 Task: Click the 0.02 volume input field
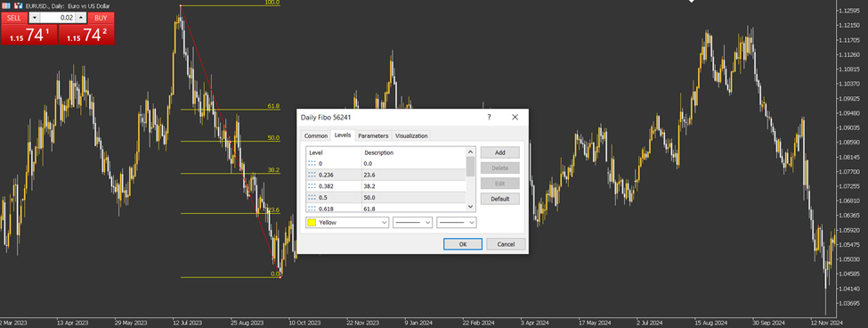point(58,18)
